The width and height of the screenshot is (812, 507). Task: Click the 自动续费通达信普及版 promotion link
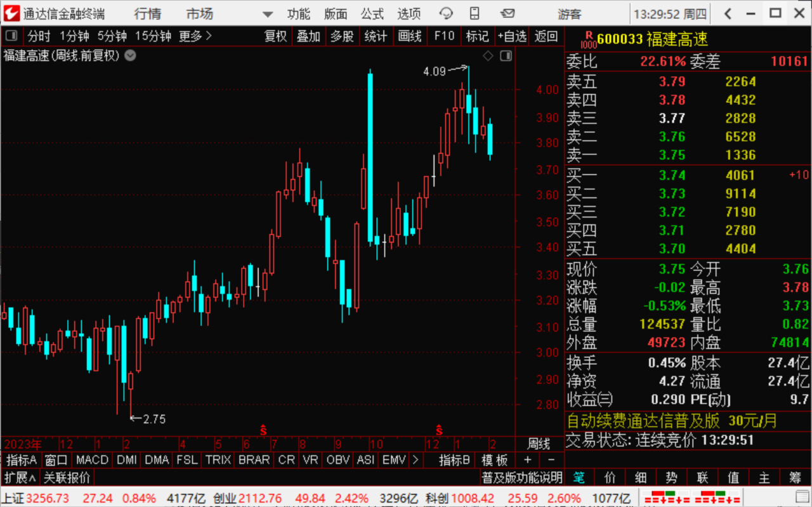coord(643,421)
